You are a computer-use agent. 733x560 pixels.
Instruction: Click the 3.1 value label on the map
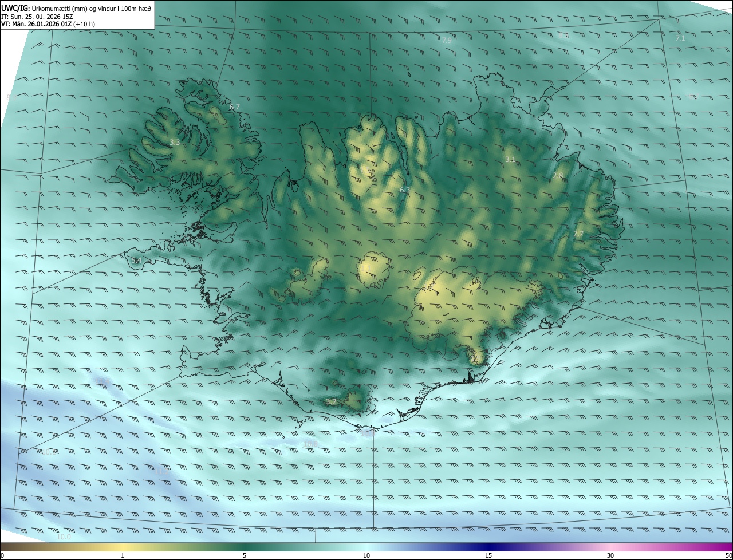[x=510, y=159]
